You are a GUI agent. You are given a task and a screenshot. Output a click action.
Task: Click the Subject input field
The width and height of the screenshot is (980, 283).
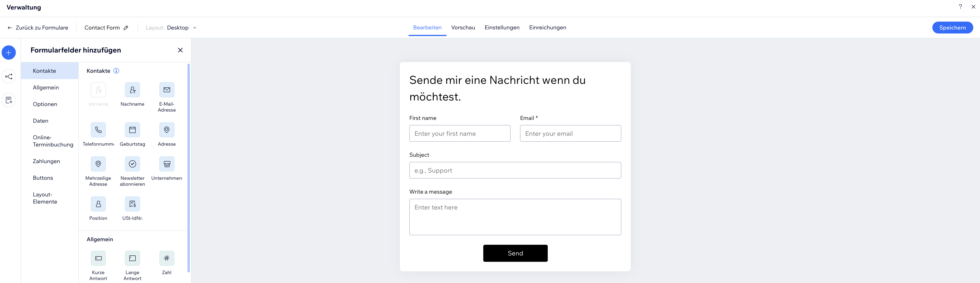coord(515,170)
